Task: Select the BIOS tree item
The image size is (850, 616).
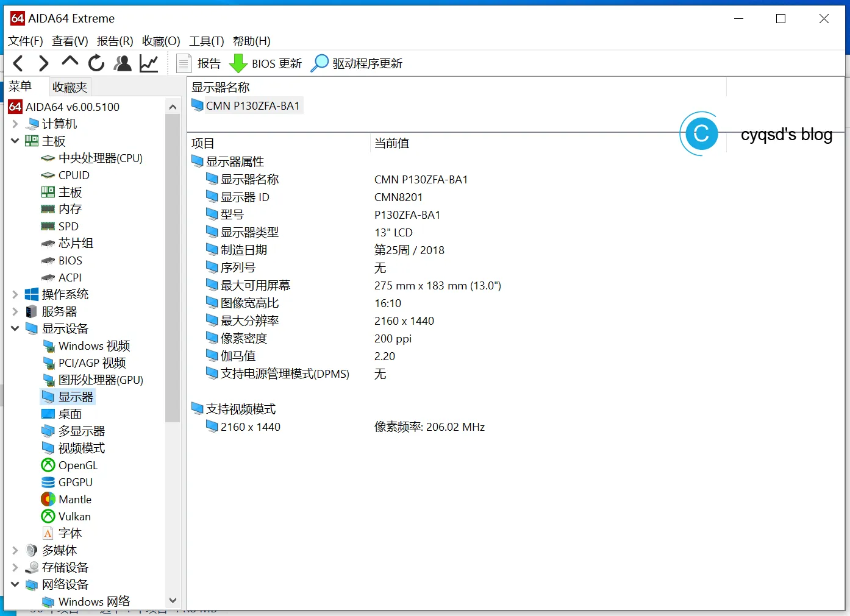Action: pos(62,261)
